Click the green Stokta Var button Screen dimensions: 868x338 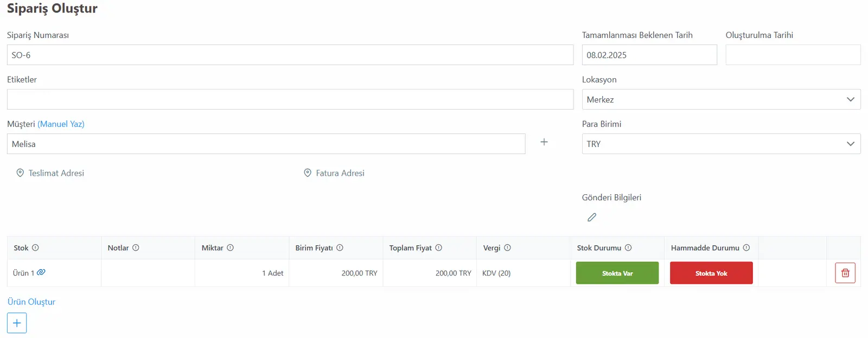click(617, 273)
